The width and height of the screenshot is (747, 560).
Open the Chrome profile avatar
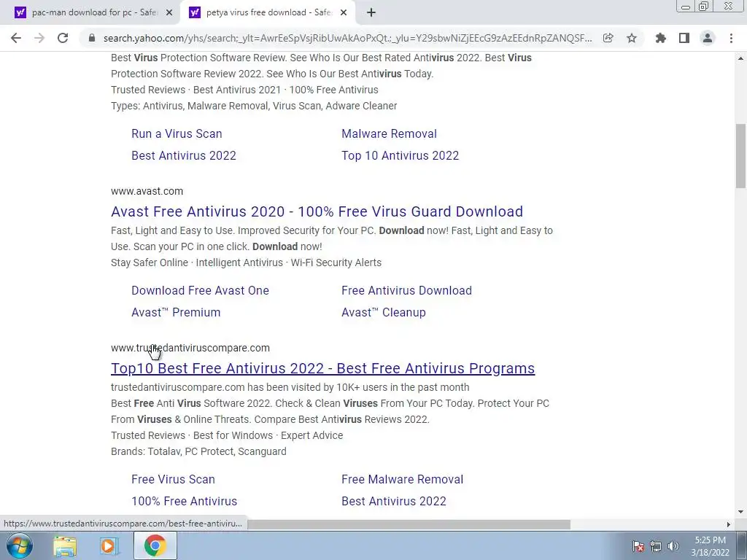point(708,38)
